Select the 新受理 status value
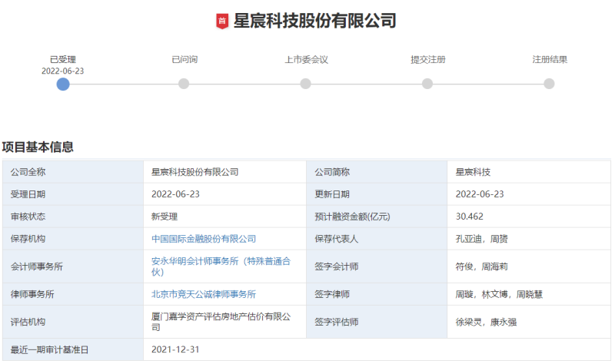Screen dimensions: 615x364 [165, 217]
